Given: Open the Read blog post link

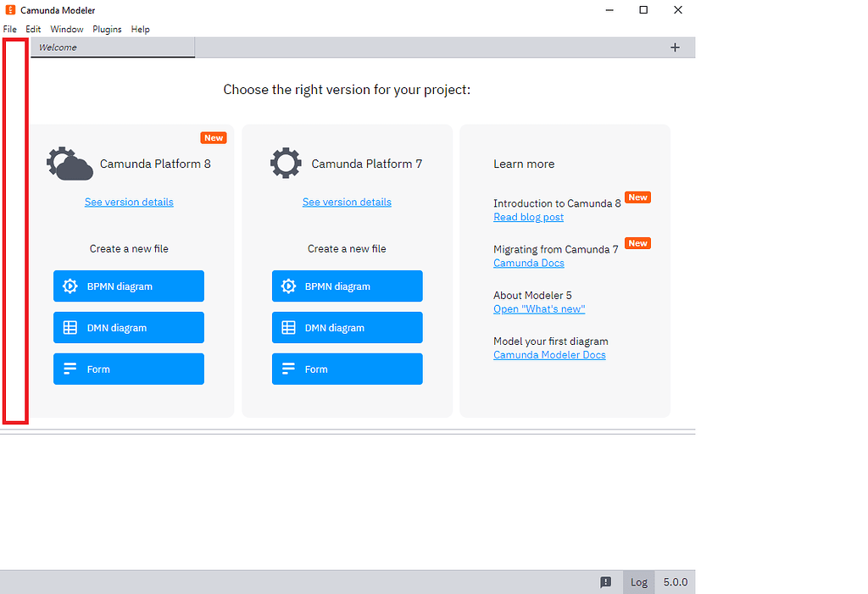Looking at the screenshot, I should [x=528, y=217].
